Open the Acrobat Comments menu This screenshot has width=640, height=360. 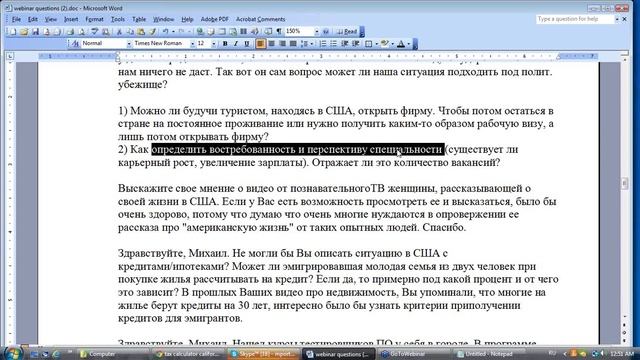[x=260, y=19]
